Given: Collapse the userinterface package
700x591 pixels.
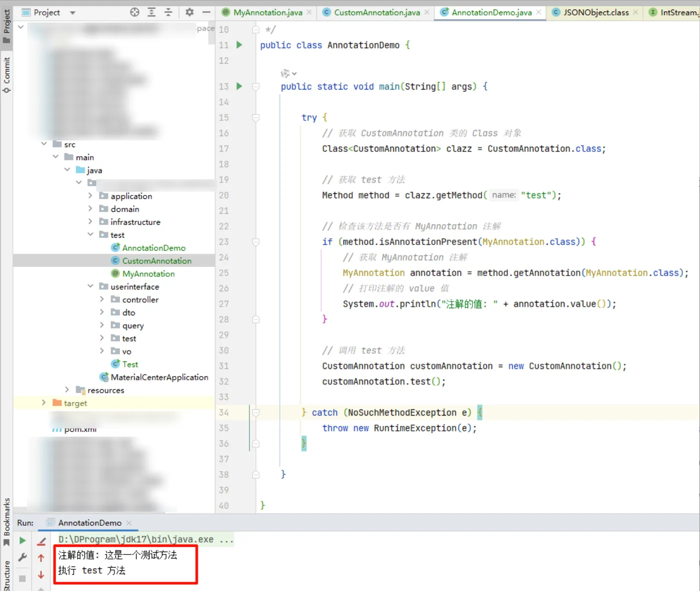Looking at the screenshot, I should 90,286.
